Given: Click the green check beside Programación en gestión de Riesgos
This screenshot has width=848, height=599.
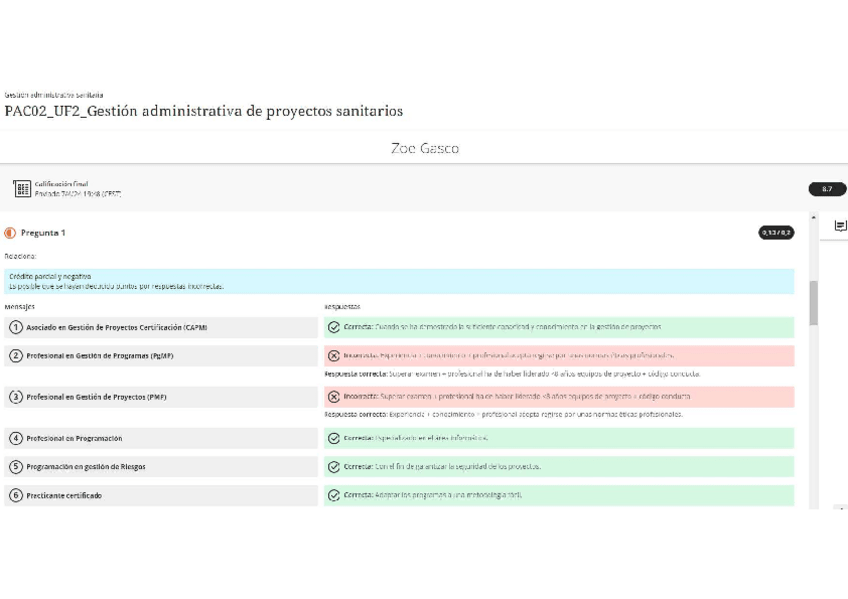Looking at the screenshot, I should click(331, 467).
